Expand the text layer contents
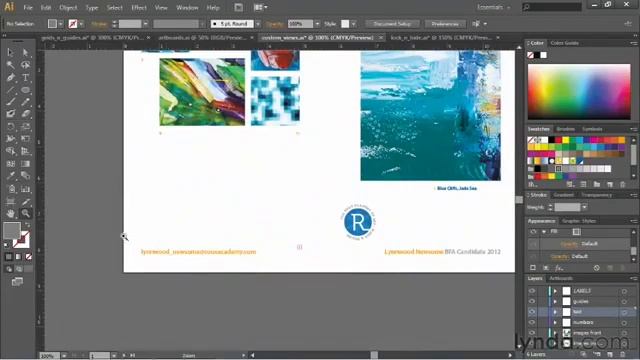The width and height of the screenshot is (640, 360). click(x=555, y=312)
